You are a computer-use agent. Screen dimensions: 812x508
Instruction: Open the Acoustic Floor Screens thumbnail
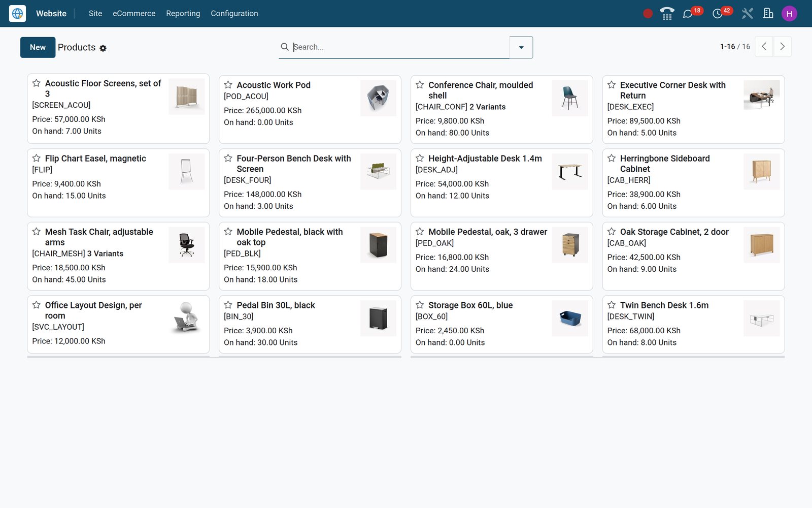(187, 97)
